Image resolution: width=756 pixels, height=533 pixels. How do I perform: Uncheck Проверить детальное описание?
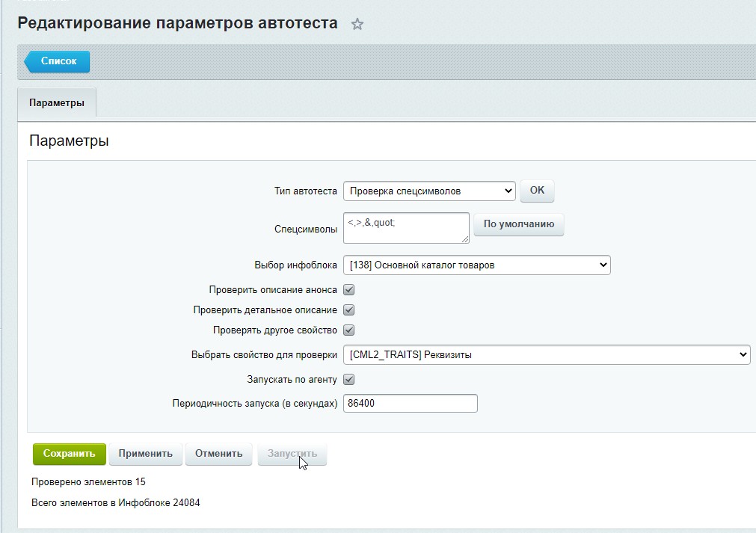pyautogui.click(x=348, y=310)
